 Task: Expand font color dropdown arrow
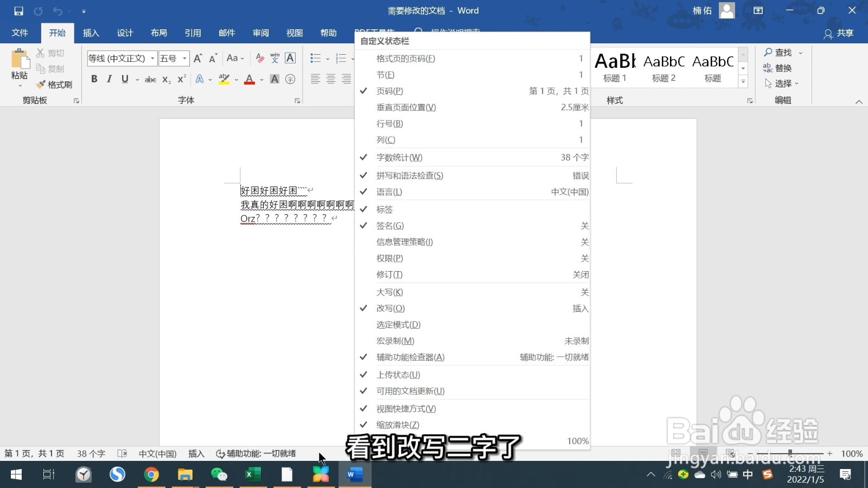click(261, 80)
